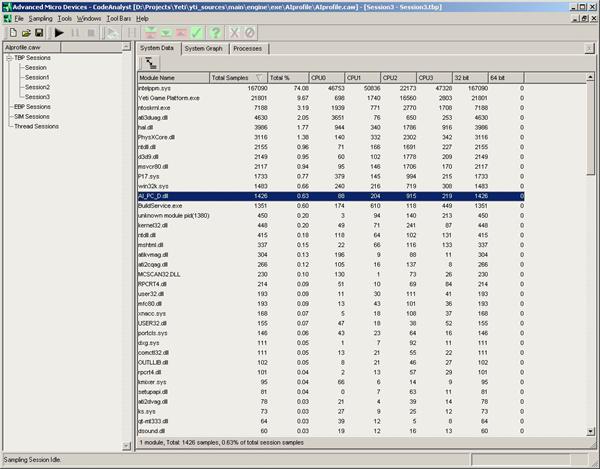The image size is (600, 469).
Task: Switch to the Processes tab
Action: pos(247,47)
